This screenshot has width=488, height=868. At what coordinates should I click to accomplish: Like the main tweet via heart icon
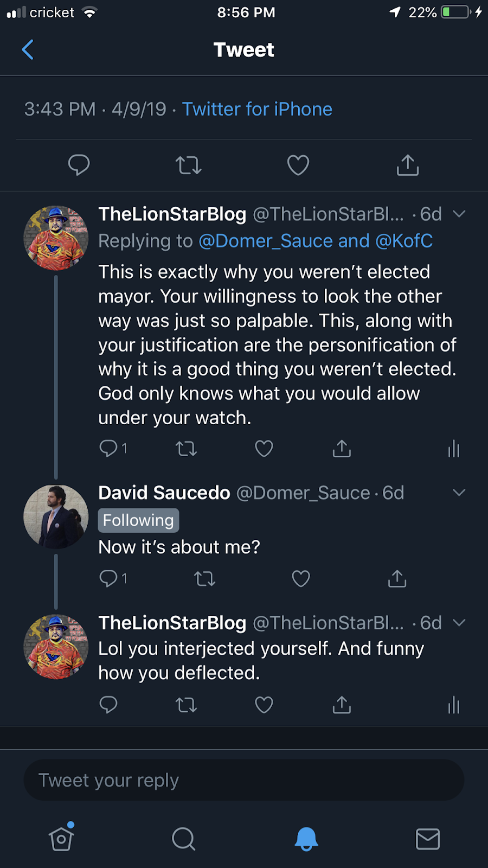point(298,165)
